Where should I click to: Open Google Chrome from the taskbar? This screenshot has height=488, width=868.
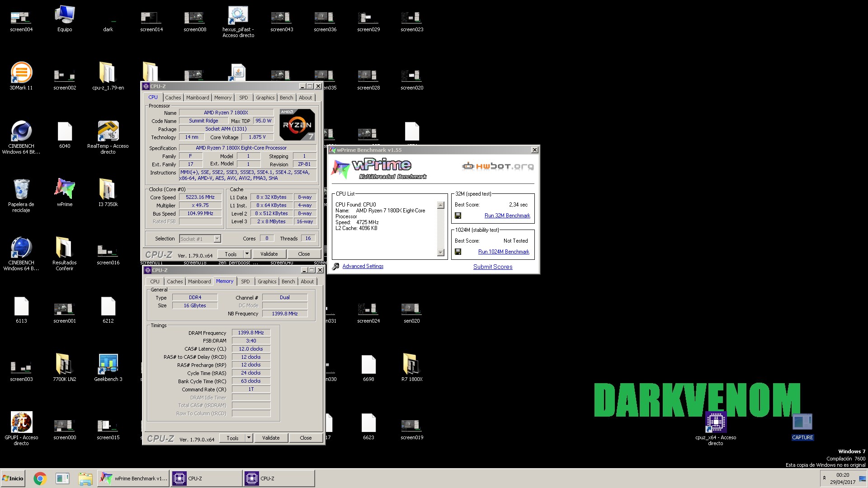tap(40, 479)
